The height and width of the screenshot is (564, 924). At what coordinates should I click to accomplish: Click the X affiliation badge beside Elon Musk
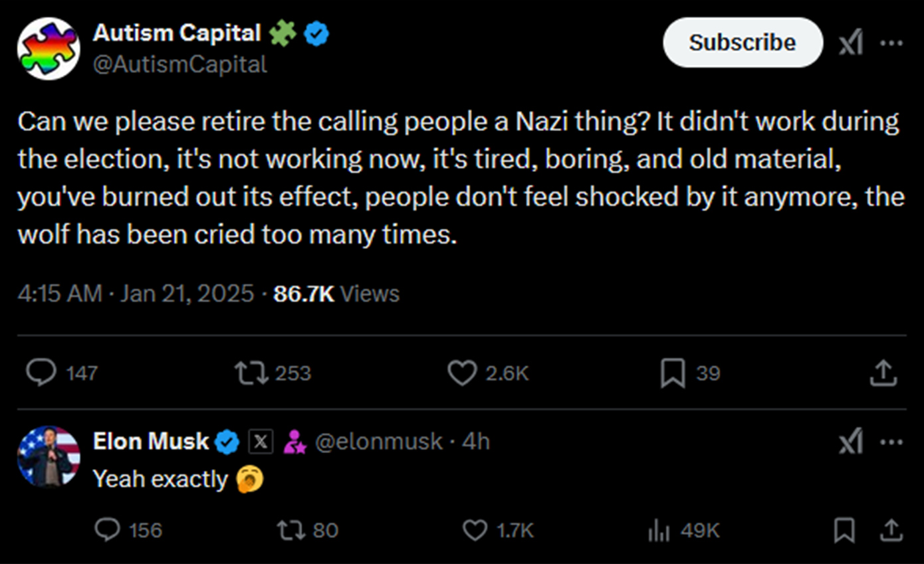click(x=261, y=441)
